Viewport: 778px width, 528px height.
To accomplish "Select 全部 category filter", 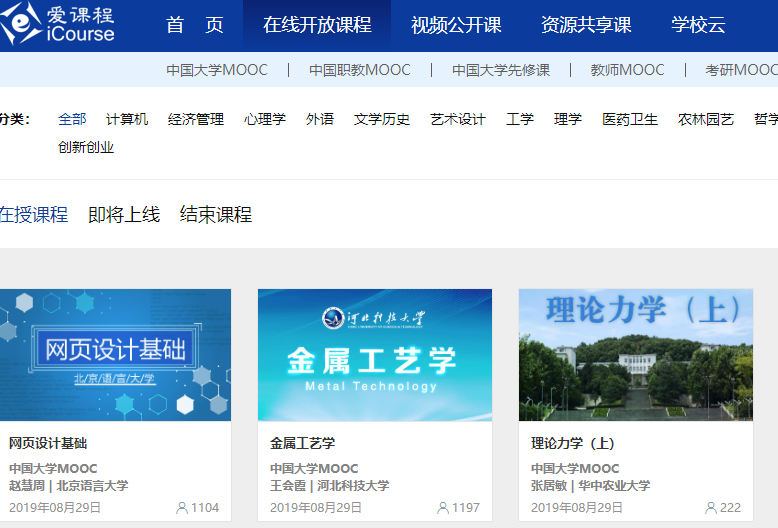I will 72,119.
